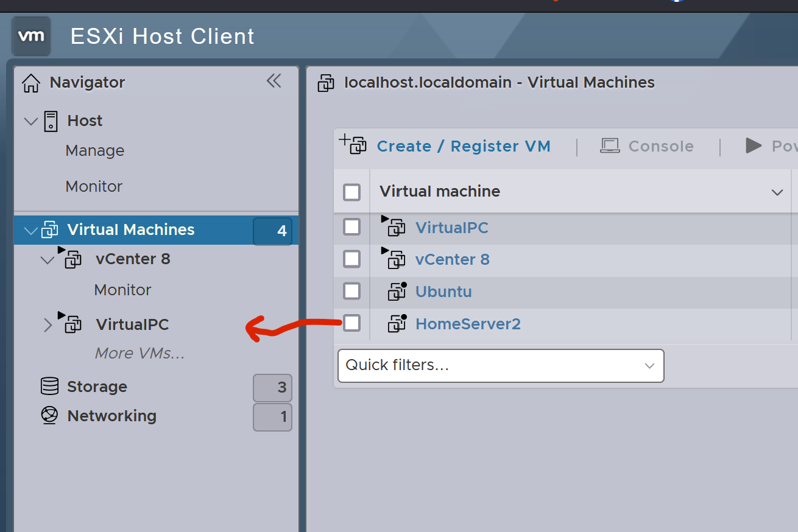
Task: Collapse the vCenter 8 tree item
Action: click(47, 259)
